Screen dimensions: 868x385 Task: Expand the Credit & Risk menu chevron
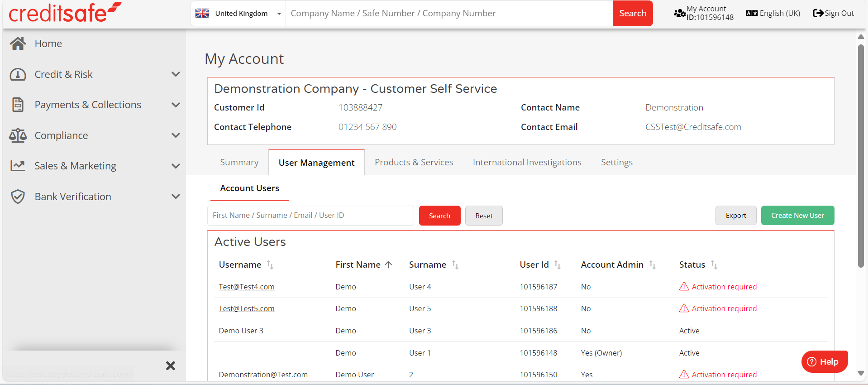(176, 74)
